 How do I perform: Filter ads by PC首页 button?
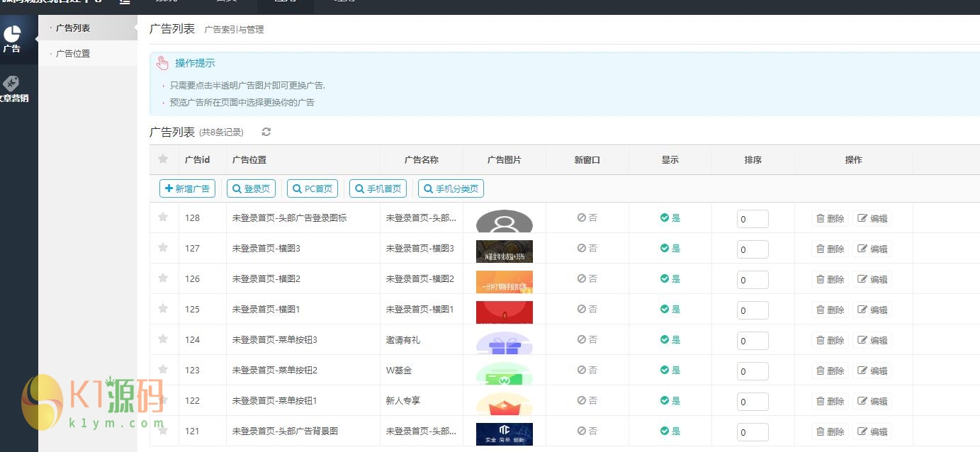point(312,188)
